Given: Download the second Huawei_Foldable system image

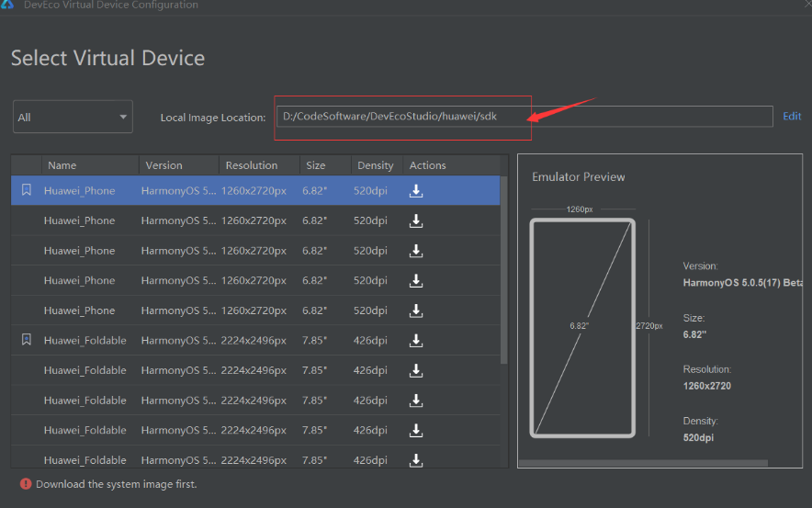Looking at the screenshot, I should click(x=416, y=370).
